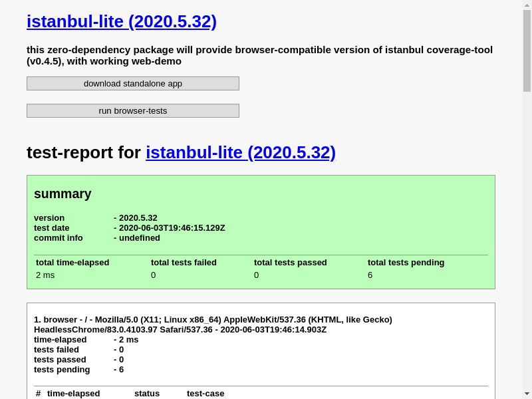Click the status column header
532x399 pixels.
(147, 394)
